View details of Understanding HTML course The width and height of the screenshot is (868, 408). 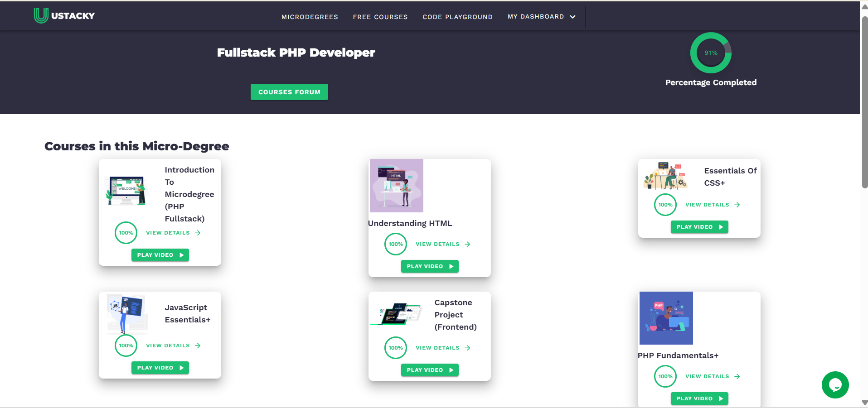coord(443,244)
